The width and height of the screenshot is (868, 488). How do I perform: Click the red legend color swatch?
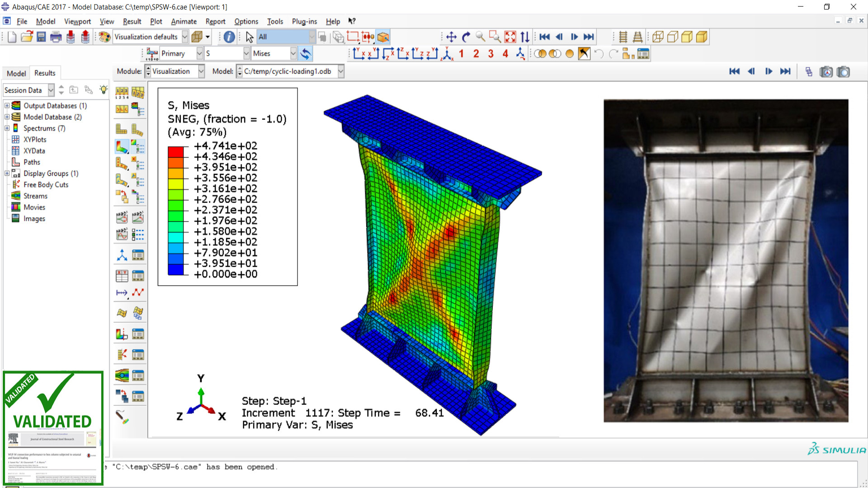176,151
